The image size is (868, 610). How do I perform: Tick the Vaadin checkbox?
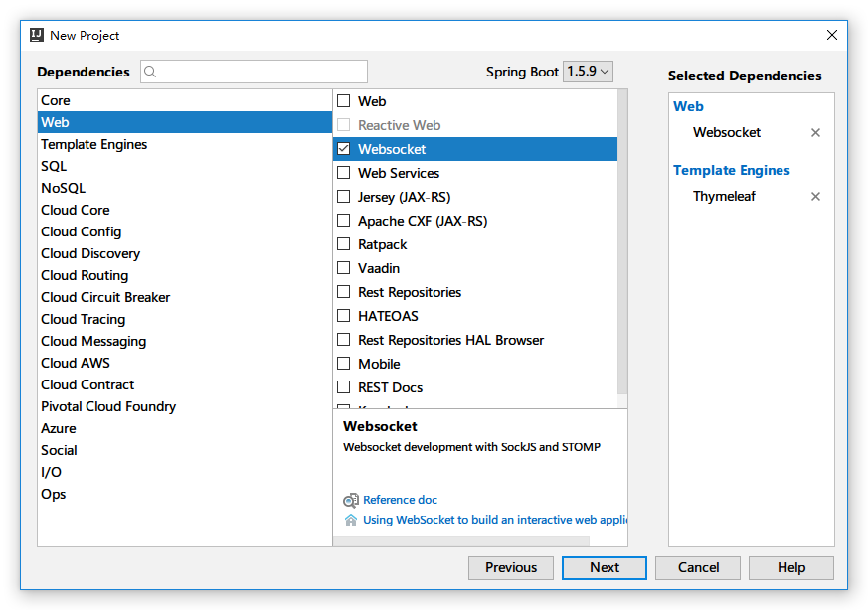point(344,268)
